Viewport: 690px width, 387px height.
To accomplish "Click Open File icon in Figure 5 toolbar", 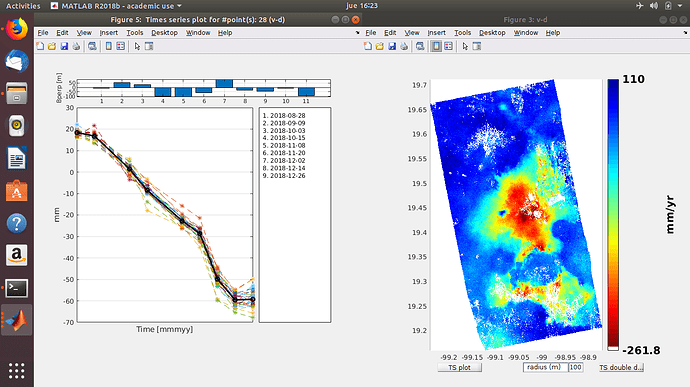I will (52, 46).
